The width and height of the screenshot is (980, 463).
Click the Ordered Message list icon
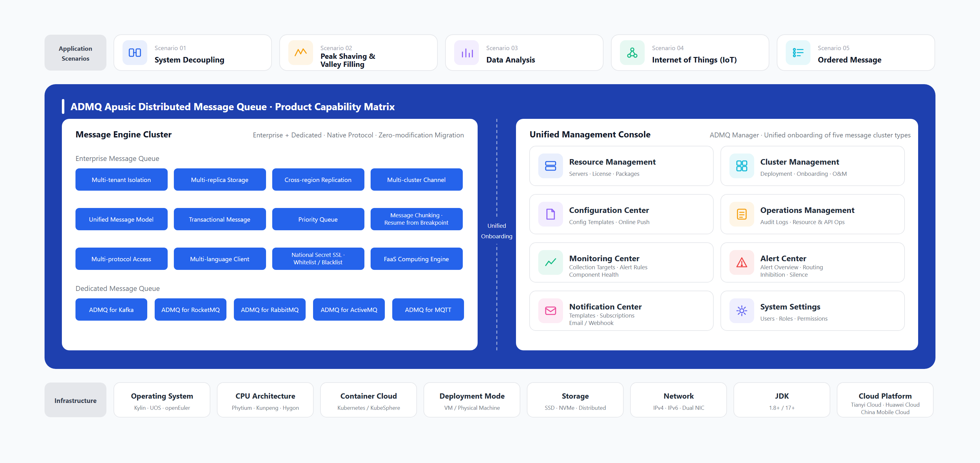tap(798, 53)
